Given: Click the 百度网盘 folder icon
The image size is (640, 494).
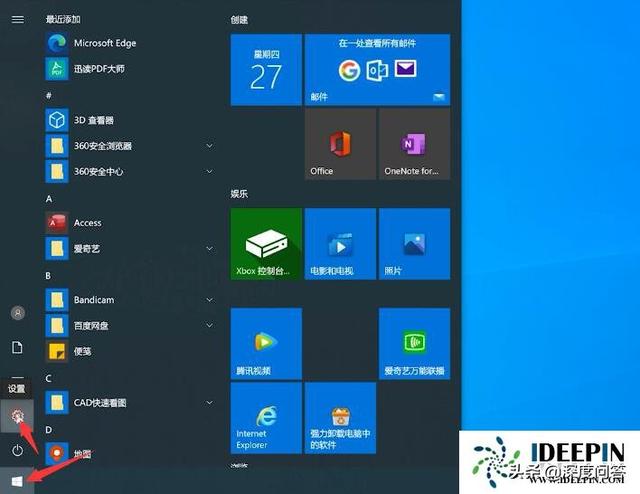Looking at the screenshot, I should pos(57,326).
